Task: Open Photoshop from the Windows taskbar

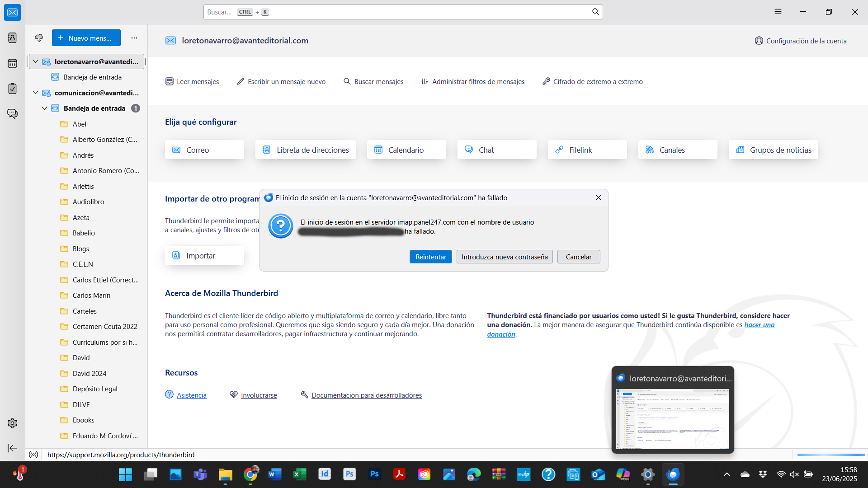Action: [374, 474]
